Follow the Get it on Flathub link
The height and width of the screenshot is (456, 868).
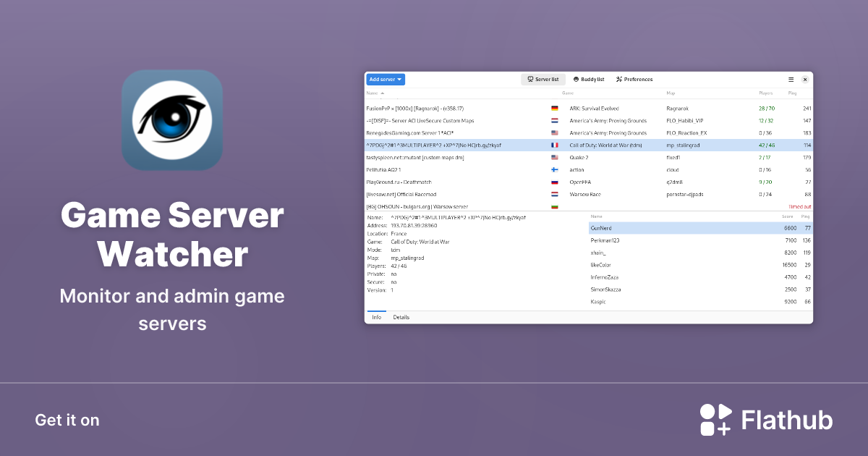[67, 420]
